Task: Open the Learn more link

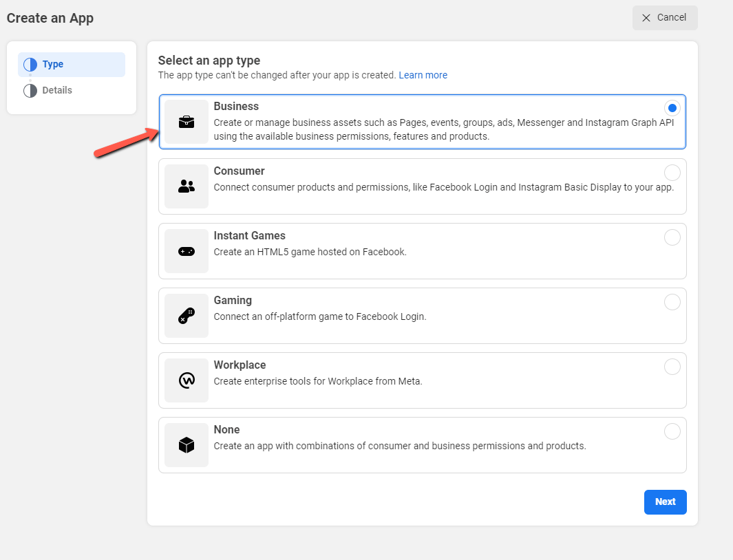Action: click(423, 75)
